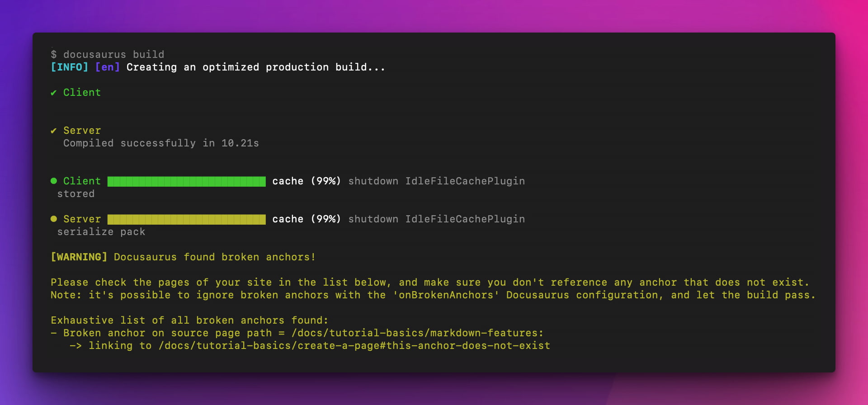The width and height of the screenshot is (868, 405).
Task: Click the green checkmark beside Client
Action: [54, 93]
